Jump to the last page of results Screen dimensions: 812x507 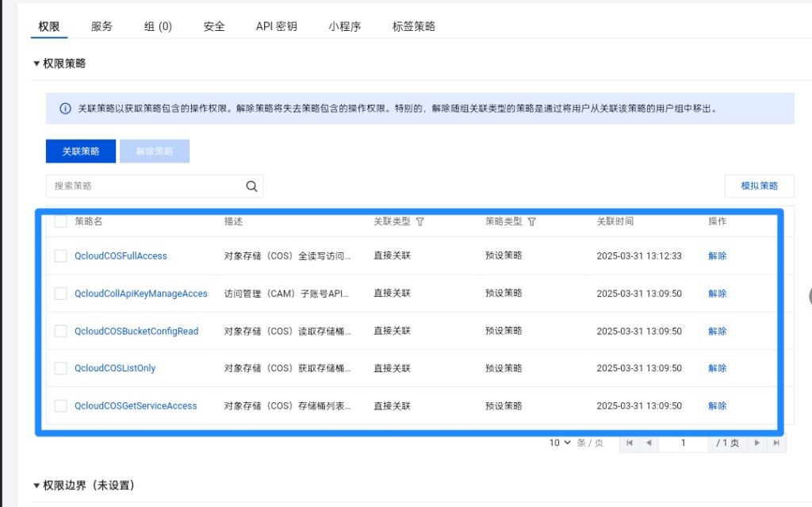(x=776, y=443)
